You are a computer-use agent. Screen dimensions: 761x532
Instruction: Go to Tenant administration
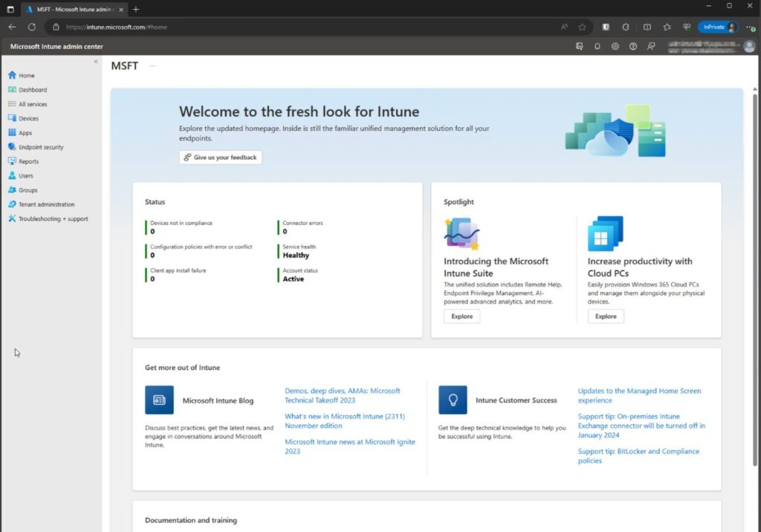tap(46, 204)
